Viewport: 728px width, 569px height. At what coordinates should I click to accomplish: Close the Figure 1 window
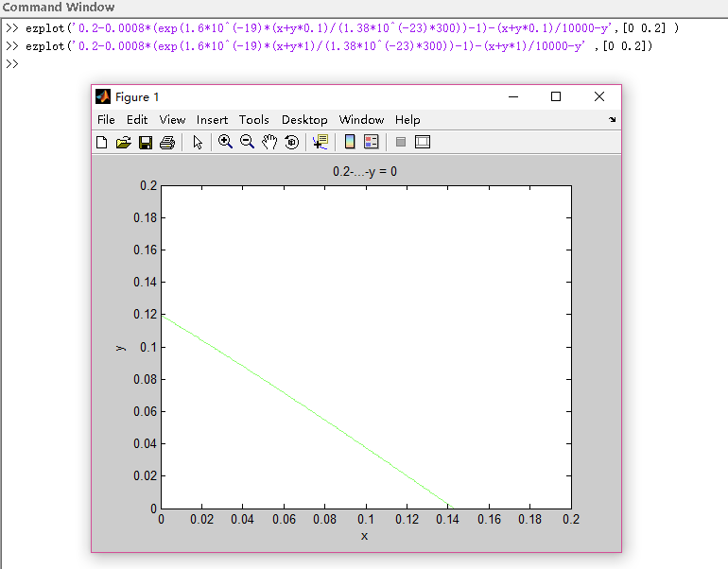(599, 96)
